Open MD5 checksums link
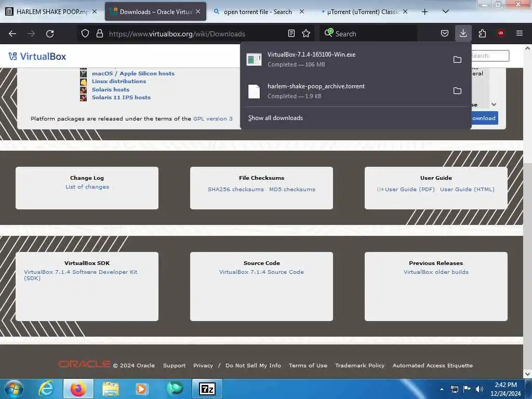The image size is (532, 399). click(292, 189)
